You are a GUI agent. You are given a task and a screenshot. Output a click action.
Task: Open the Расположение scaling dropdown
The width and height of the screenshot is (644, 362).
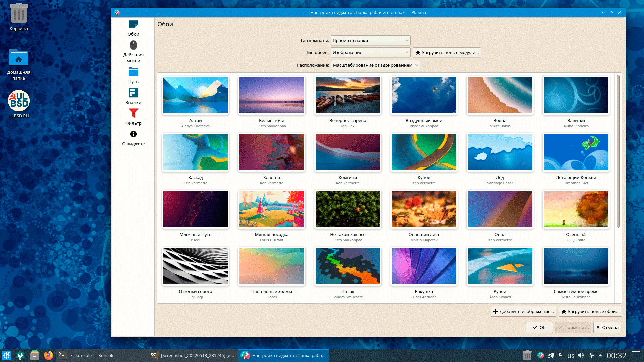click(375, 65)
